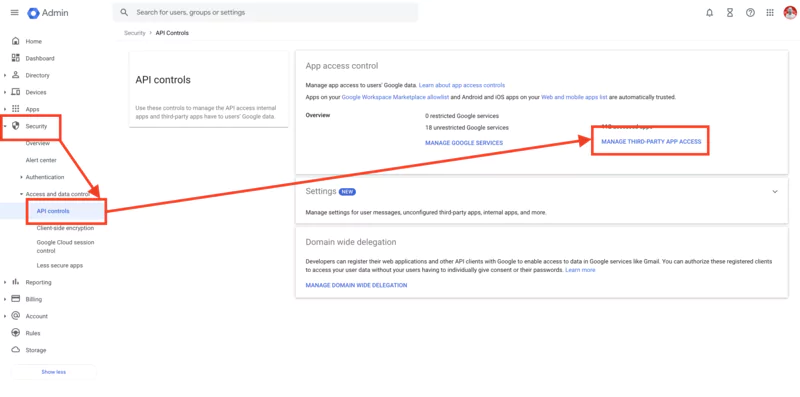
Task: Open Alert center under Security
Action: (41, 160)
